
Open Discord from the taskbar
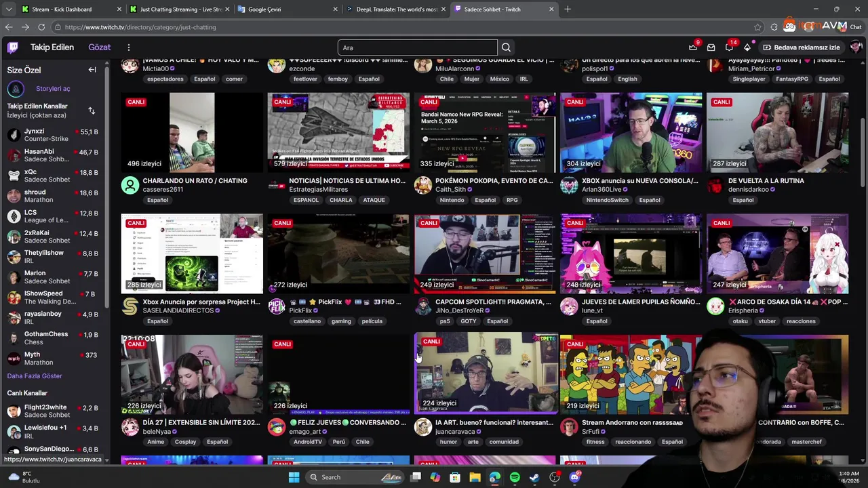(574, 477)
